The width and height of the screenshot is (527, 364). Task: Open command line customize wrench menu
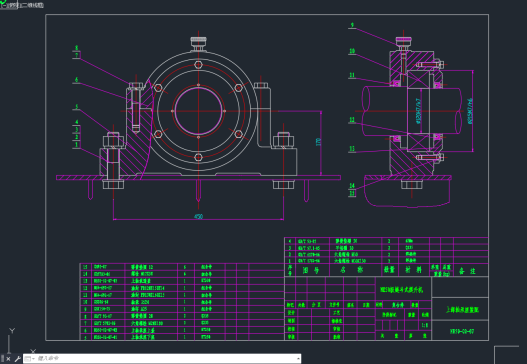[17, 359]
